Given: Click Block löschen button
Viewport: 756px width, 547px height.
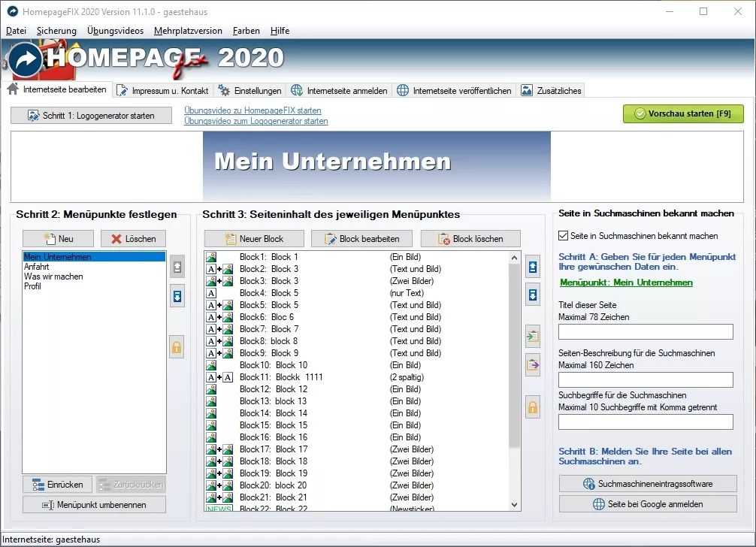Looking at the screenshot, I should [470, 238].
